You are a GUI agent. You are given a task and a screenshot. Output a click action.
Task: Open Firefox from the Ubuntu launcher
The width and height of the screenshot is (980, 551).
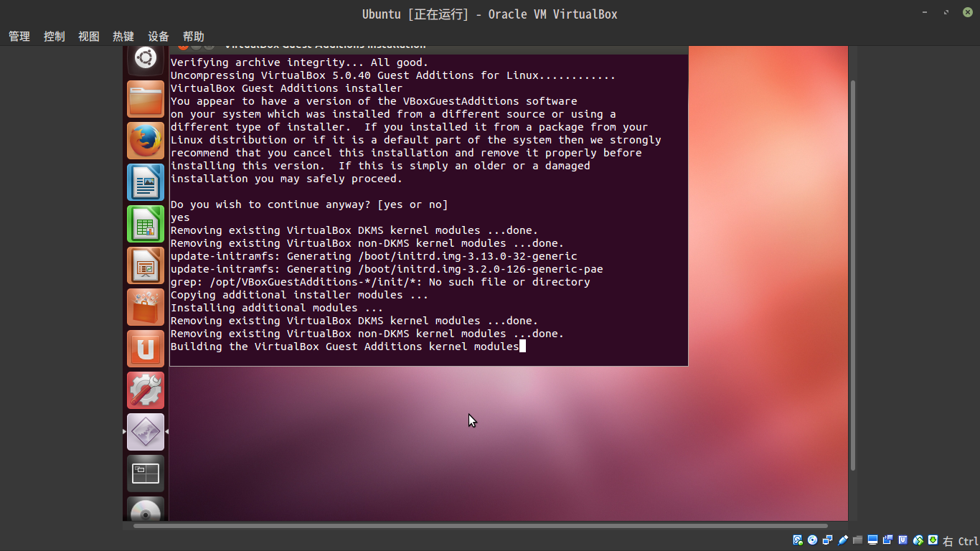pyautogui.click(x=146, y=141)
